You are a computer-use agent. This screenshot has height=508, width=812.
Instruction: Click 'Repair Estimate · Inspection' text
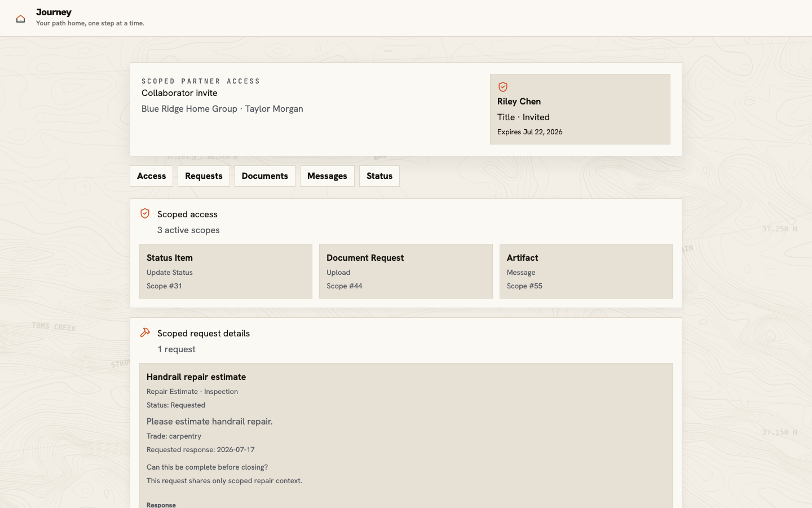click(192, 392)
